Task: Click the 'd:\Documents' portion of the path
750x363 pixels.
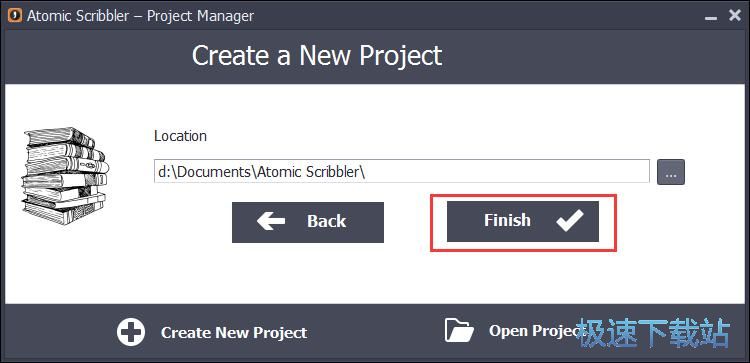Action: click(204, 171)
